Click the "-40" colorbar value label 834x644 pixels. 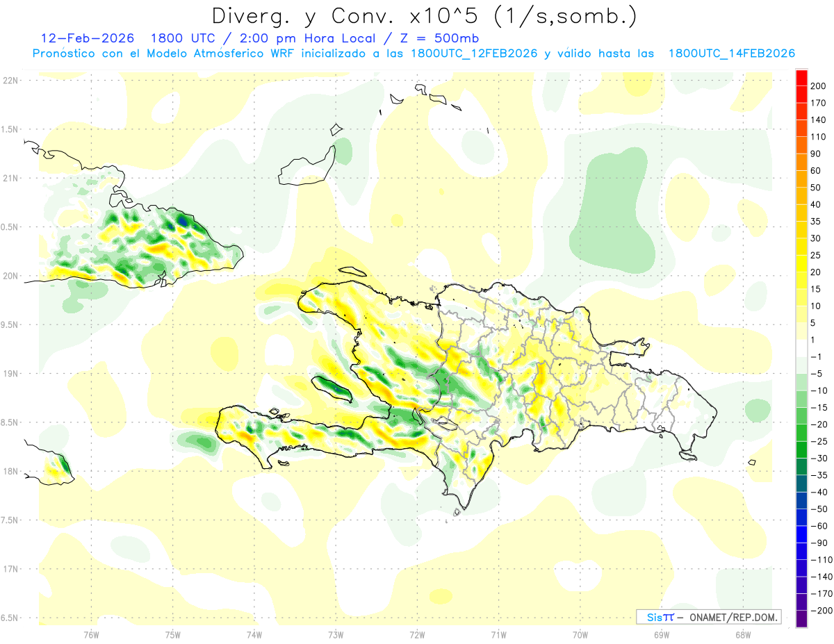pos(819,492)
